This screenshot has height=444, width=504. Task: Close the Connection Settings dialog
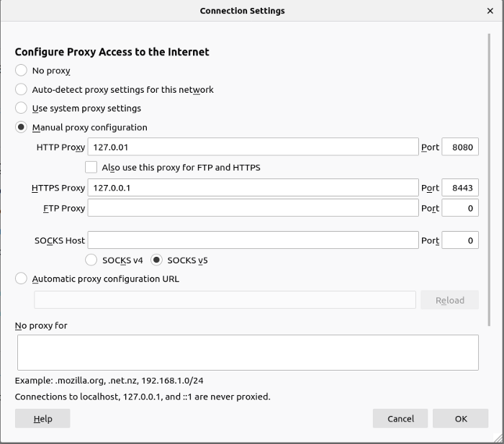pos(490,11)
